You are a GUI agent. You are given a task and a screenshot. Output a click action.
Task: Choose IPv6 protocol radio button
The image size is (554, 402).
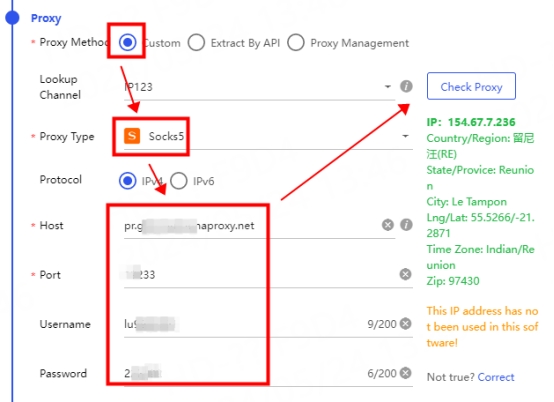179,181
